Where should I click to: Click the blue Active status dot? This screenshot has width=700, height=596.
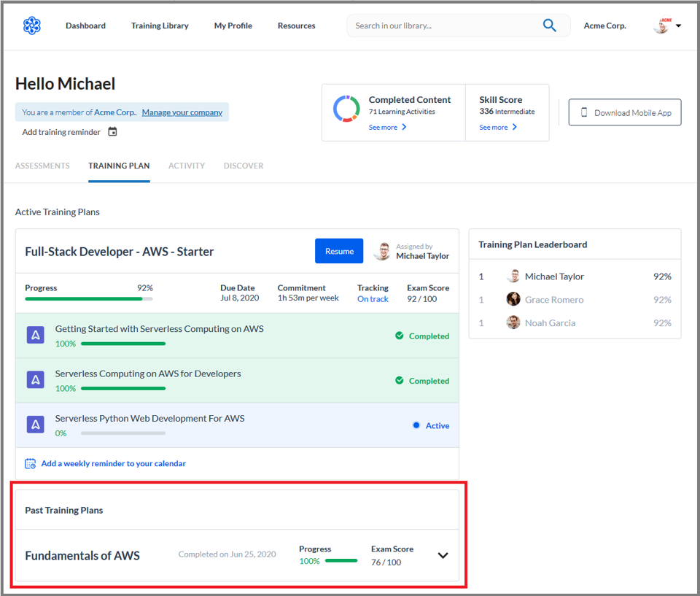click(416, 425)
